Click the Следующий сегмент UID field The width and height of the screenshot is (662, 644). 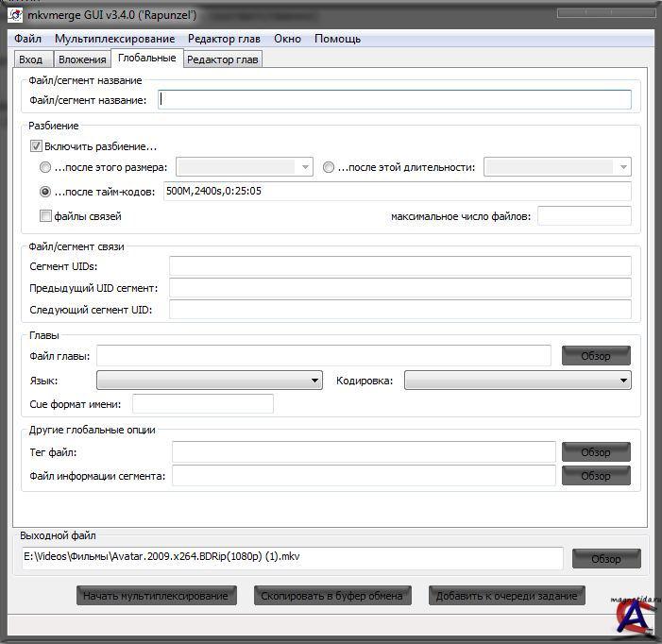click(400, 310)
